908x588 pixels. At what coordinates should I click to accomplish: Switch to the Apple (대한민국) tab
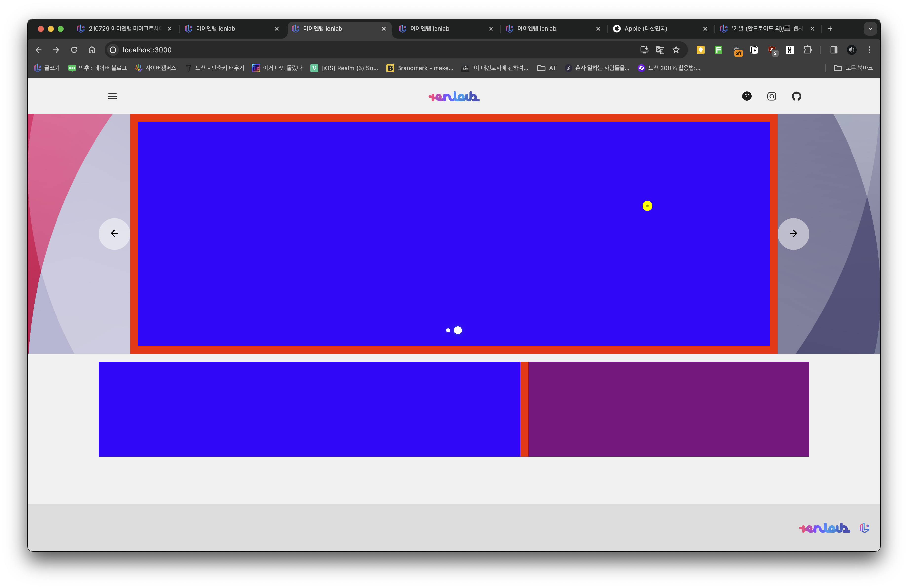[645, 29]
